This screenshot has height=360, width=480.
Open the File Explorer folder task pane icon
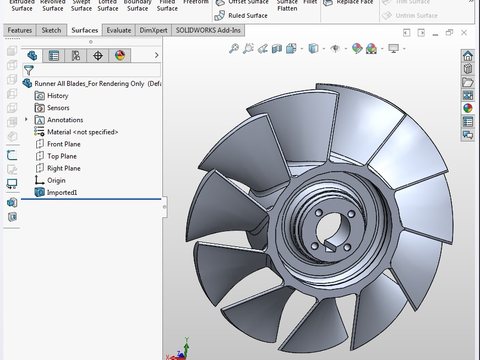pyautogui.click(x=468, y=82)
